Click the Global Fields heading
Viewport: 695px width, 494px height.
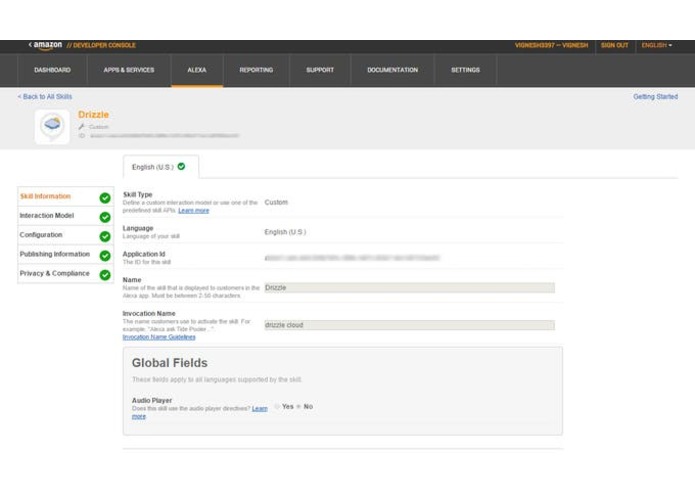point(170,363)
